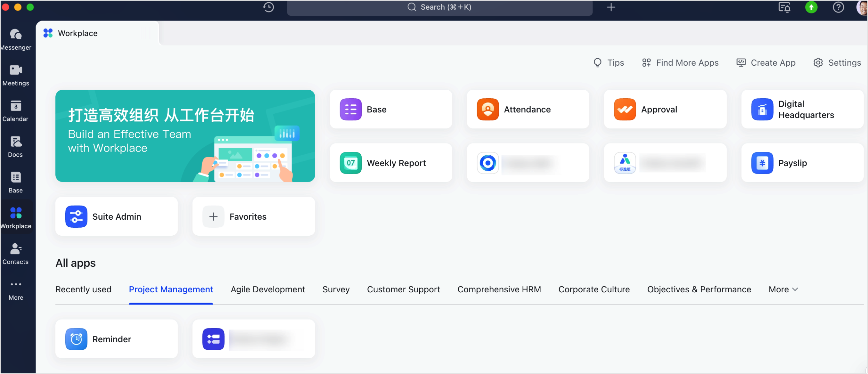868x374 pixels.
Task: Open the Reminder app
Action: (x=117, y=339)
